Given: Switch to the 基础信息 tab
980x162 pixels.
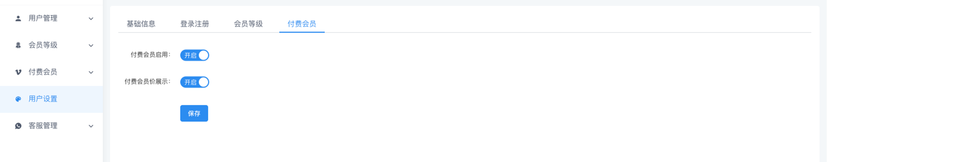Looking at the screenshot, I should 141,24.
